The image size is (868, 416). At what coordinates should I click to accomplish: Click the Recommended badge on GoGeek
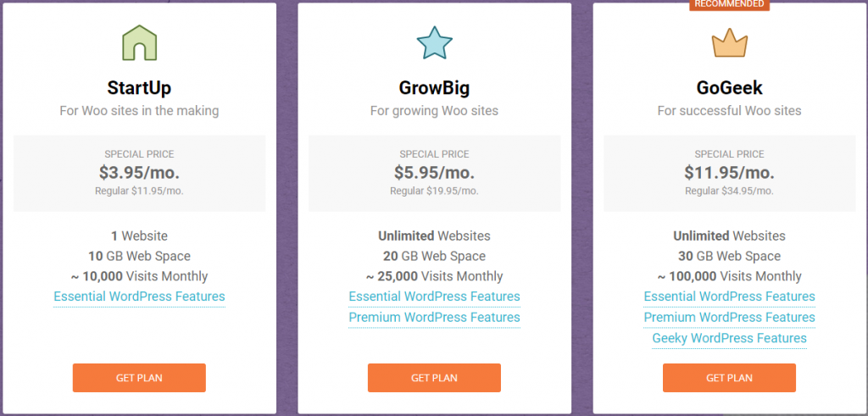(729, 4)
